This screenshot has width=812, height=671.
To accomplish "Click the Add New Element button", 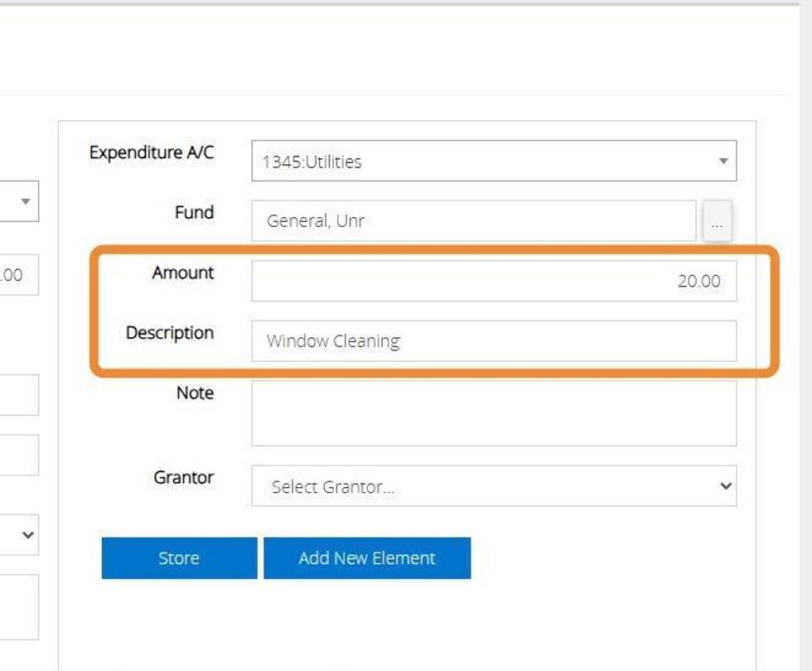I will (367, 558).
